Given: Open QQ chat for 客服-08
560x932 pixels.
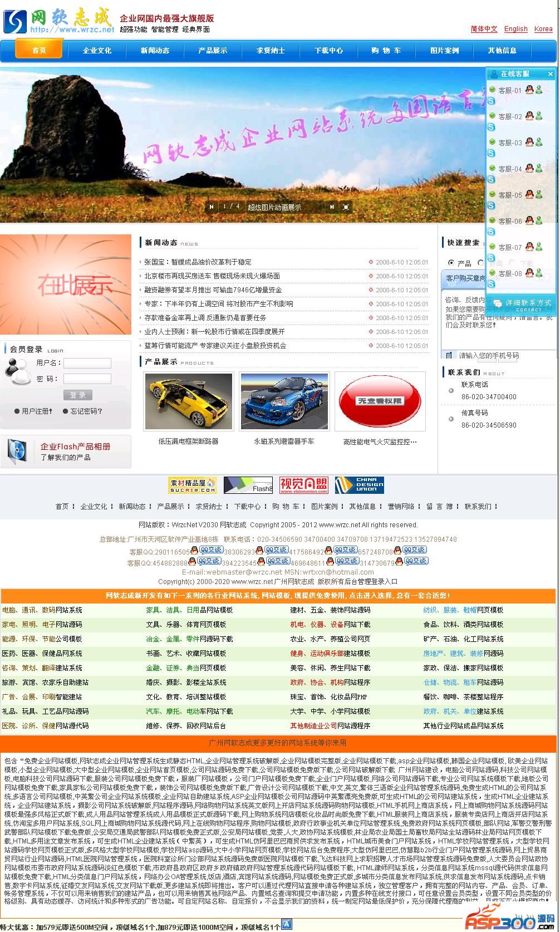Looking at the screenshot, I should (529, 273).
